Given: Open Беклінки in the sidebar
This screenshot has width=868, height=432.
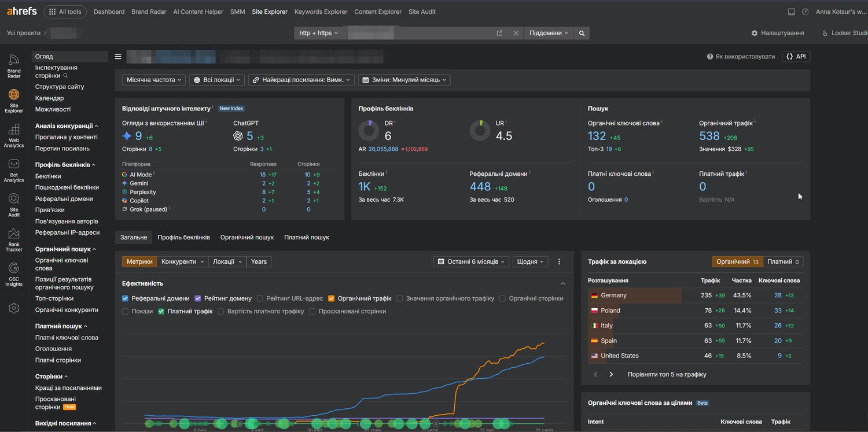Looking at the screenshot, I should coord(48,176).
